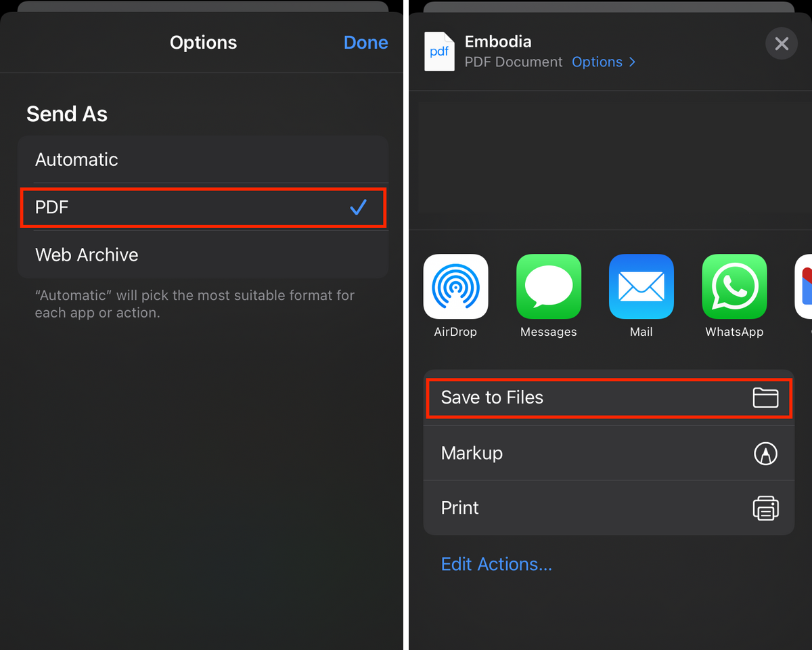Click the printer icon in Print
Screen dimensions: 812x650
coord(765,508)
